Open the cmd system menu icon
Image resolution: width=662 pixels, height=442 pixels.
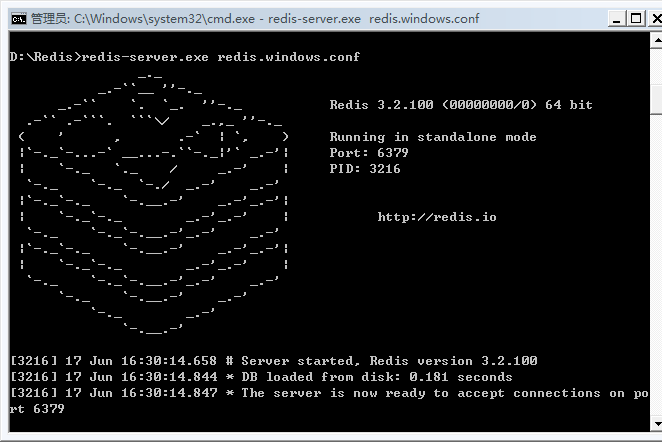coord(19,19)
